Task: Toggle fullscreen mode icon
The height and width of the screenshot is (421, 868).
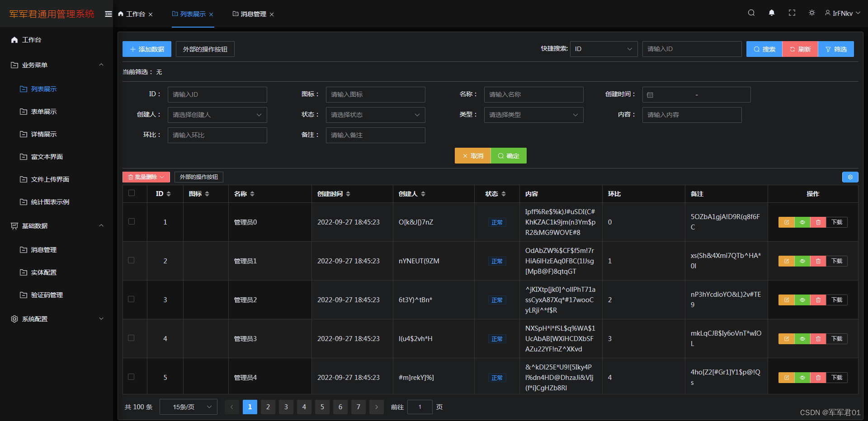Action: tap(792, 13)
